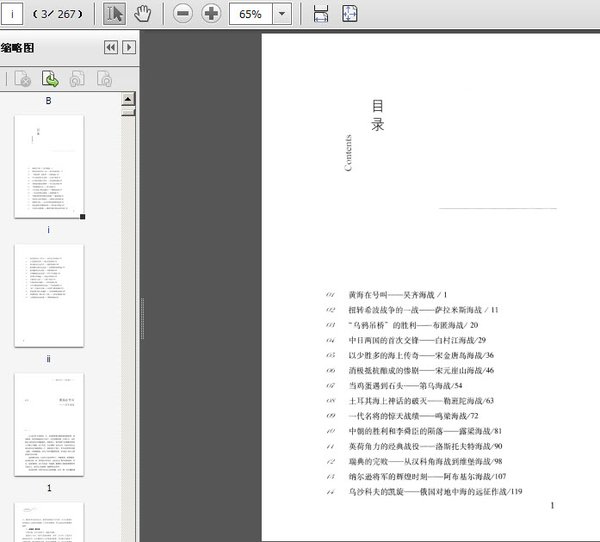The width and height of the screenshot is (600, 542).
Task: Select page ii thumbnail
Action: pyautogui.click(x=49, y=295)
